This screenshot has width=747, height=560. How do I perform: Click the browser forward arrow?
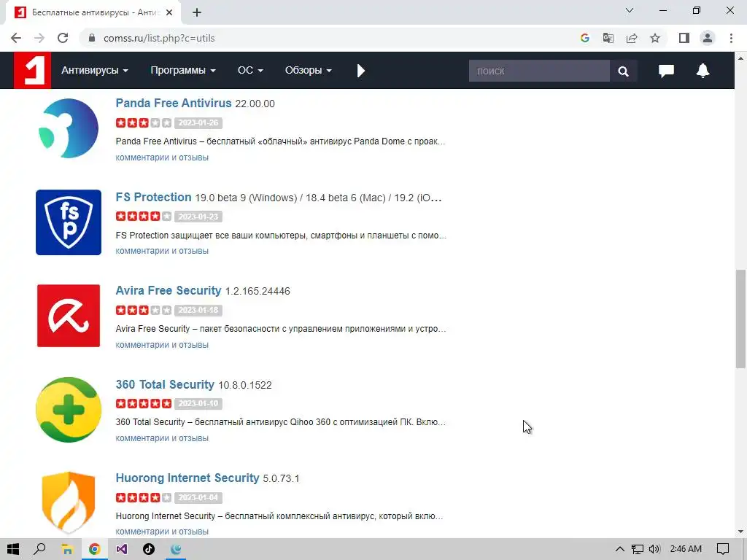tap(39, 38)
